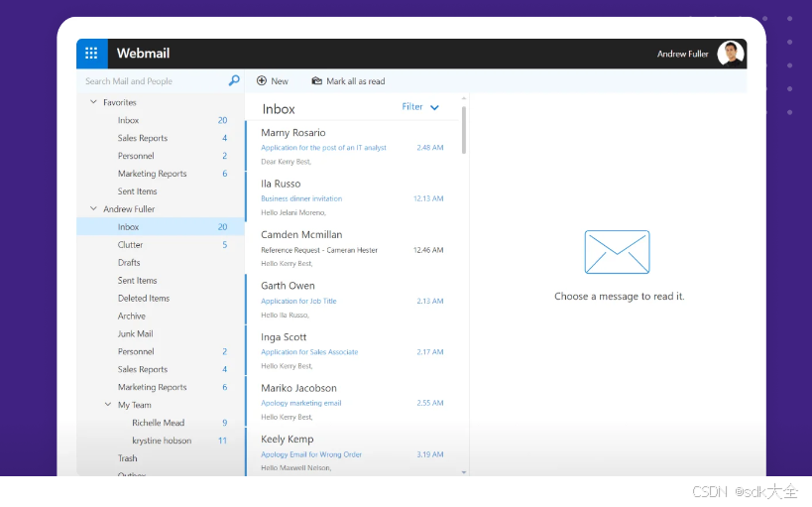Select Inbox under Favorites
812x507 pixels.
click(161, 120)
